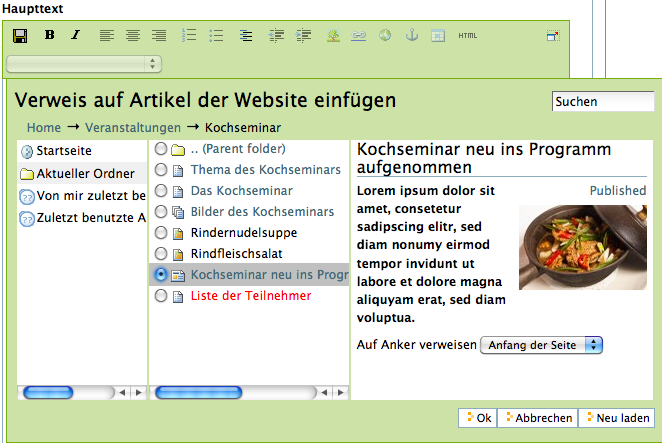Screen dimensions: 662x443
Task: Click the Published status label
Action: [x=618, y=191]
